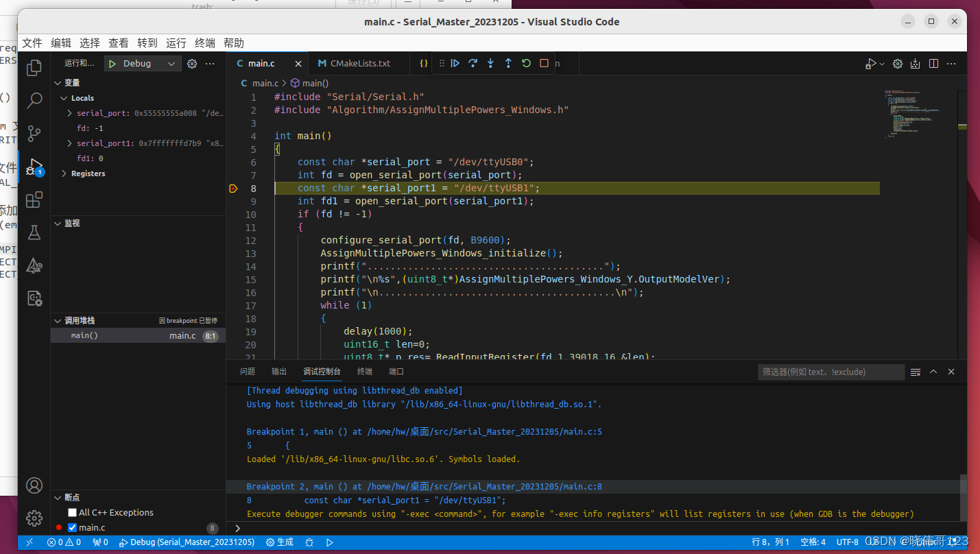Open the 编辑 menu
This screenshot has width=980, height=554.
coord(61,43)
